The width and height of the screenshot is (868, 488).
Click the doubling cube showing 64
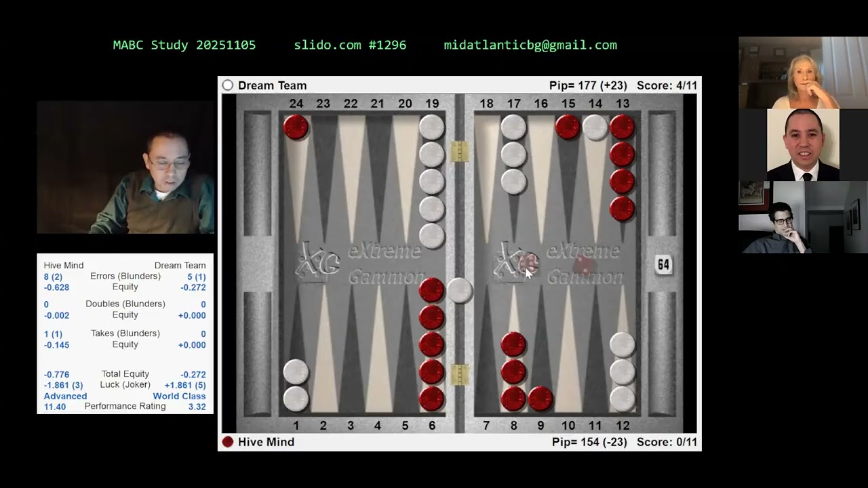[x=663, y=264]
